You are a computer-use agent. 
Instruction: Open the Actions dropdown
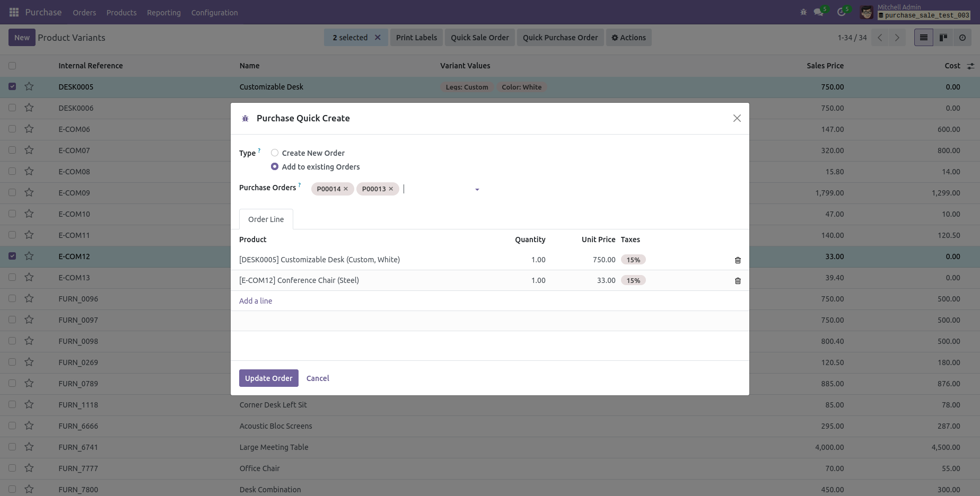628,38
